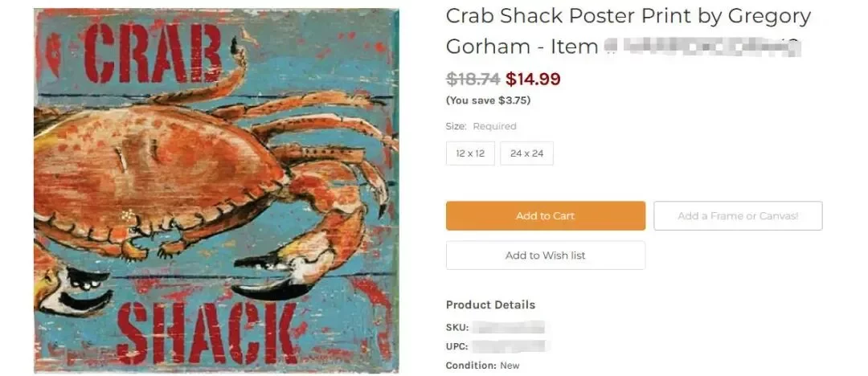The image size is (868, 376).
Task: Click the crossed-out $18.74 original price
Action: [x=473, y=79]
